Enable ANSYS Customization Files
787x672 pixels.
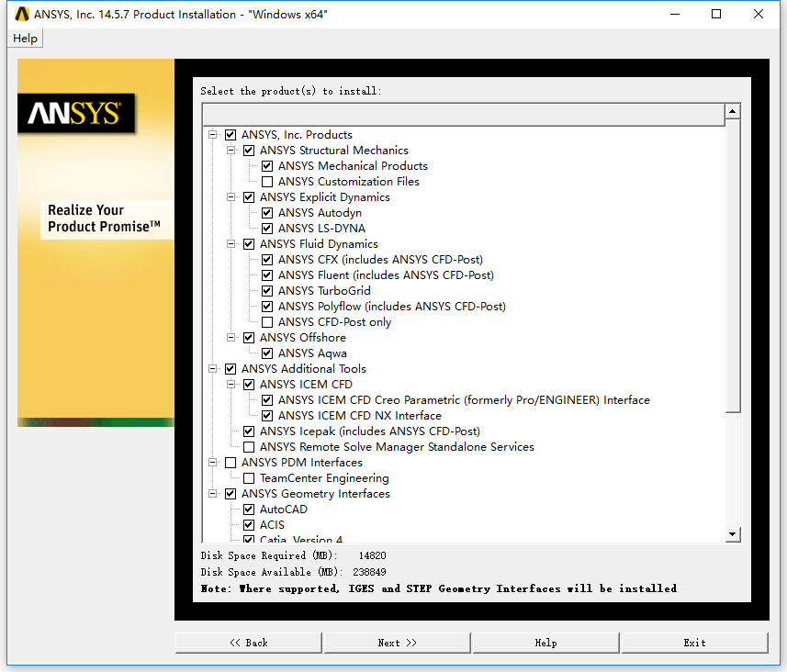coord(267,181)
